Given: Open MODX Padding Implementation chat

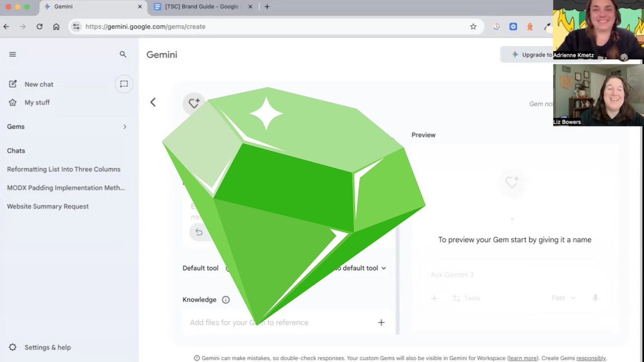Looking at the screenshot, I should coord(66,188).
